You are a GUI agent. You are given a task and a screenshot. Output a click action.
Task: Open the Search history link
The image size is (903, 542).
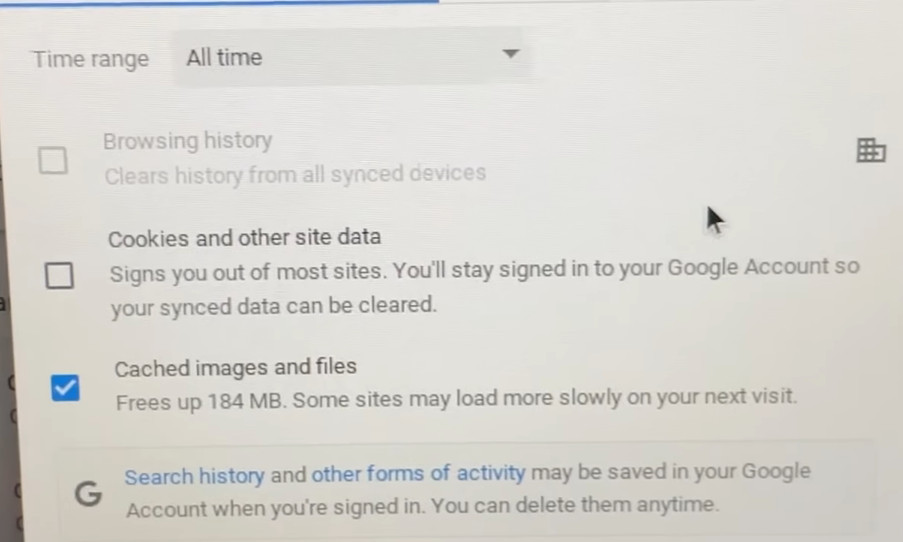click(195, 476)
